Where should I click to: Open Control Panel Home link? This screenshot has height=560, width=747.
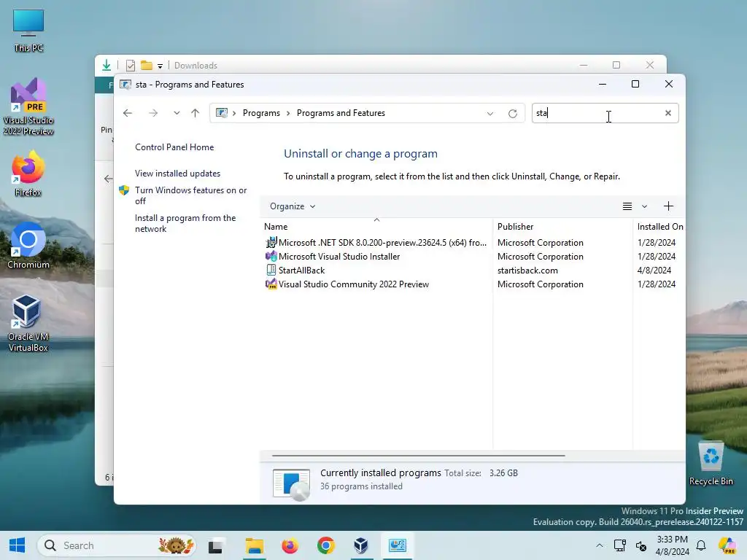(174, 147)
